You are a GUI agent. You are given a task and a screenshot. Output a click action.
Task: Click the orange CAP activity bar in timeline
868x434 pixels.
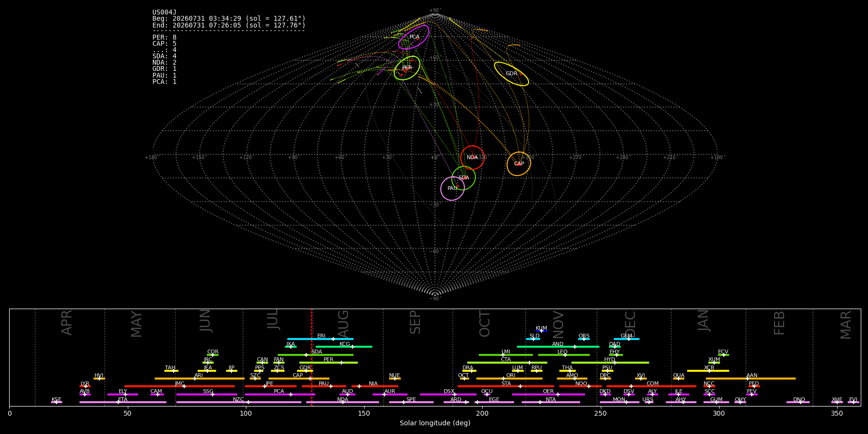click(299, 379)
